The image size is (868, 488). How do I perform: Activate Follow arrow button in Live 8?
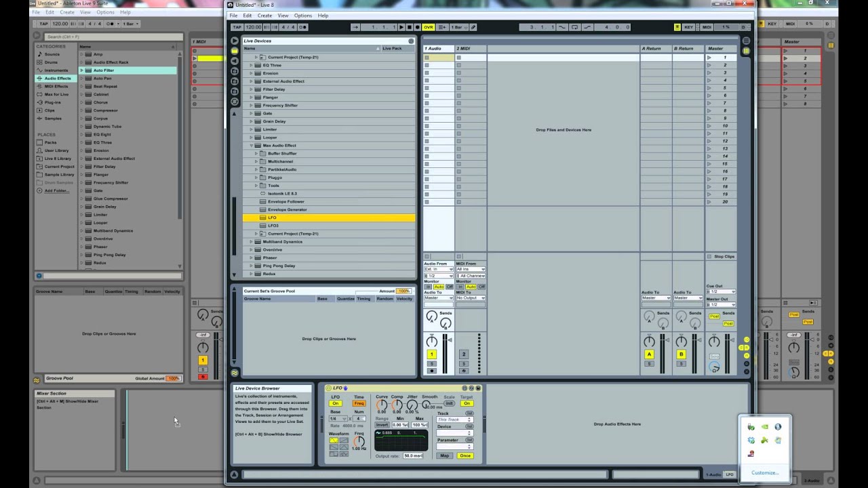click(355, 27)
